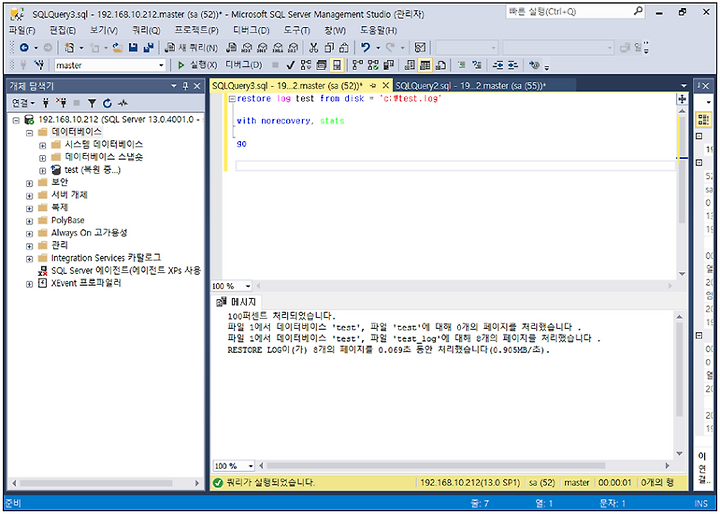720x514 pixels.
Task: Comment out selected lines icon
Action: [461, 65]
